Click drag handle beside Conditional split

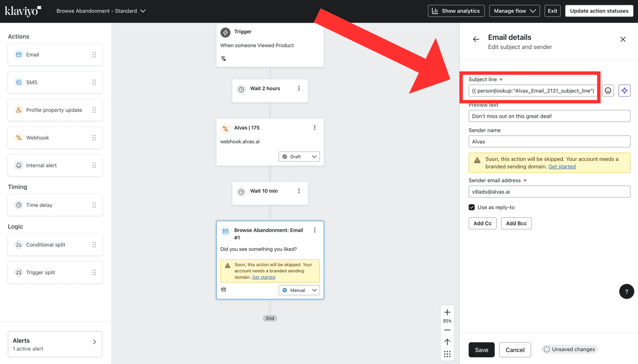(x=94, y=244)
